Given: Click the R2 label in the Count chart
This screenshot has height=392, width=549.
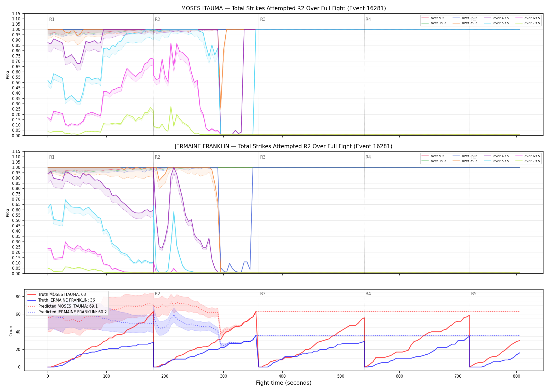Looking at the screenshot, I should (157, 294).
